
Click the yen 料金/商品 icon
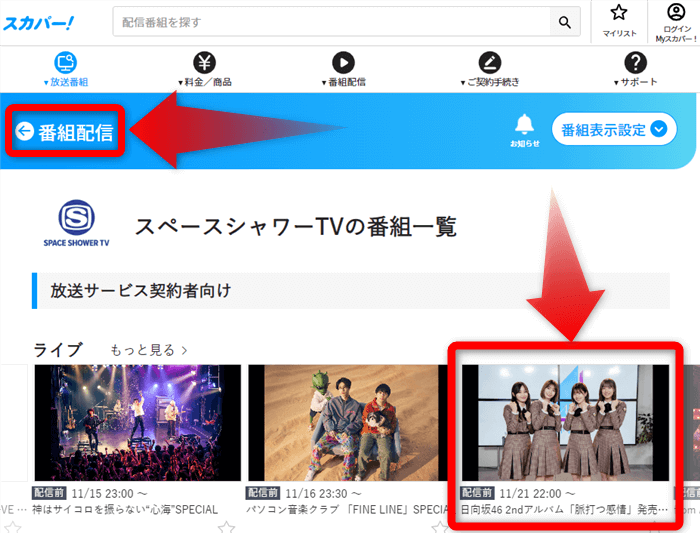(204, 62)
